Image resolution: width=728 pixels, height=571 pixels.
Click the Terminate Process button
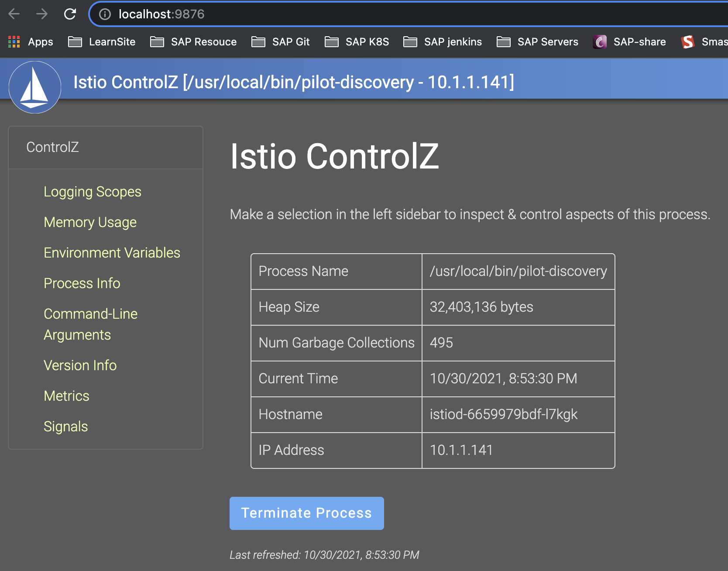tap(307, 513)
